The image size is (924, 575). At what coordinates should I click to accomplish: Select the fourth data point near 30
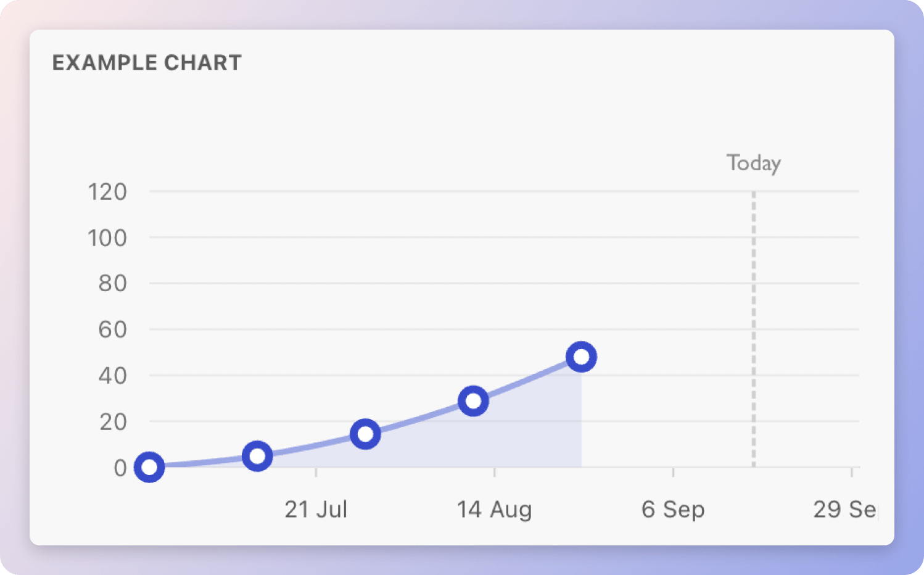coord(473,401)
